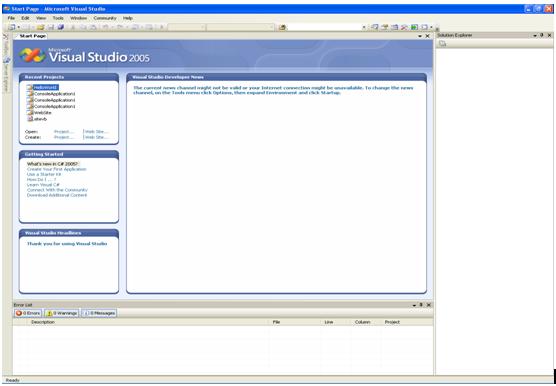This screenshot has width=556, height=386.
Task: Open the HelloWorld recent project
Action: (x=45, y=87)
